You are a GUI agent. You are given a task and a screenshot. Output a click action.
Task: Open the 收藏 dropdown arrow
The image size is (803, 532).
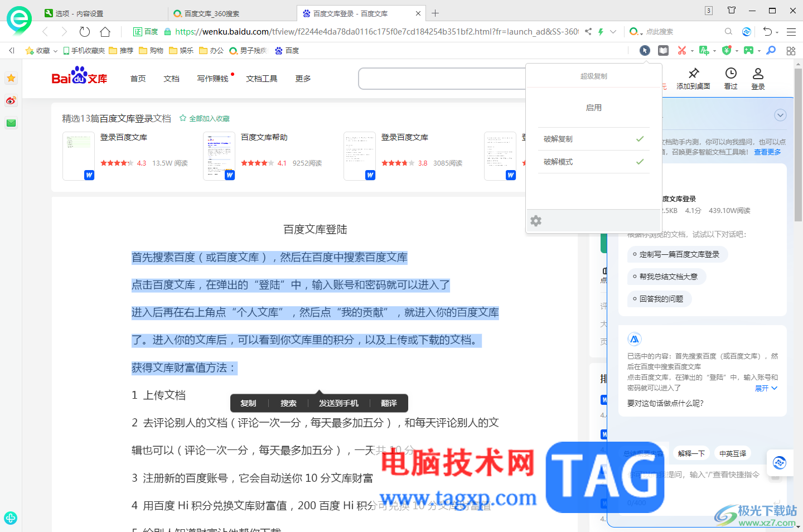click(55, 51)
